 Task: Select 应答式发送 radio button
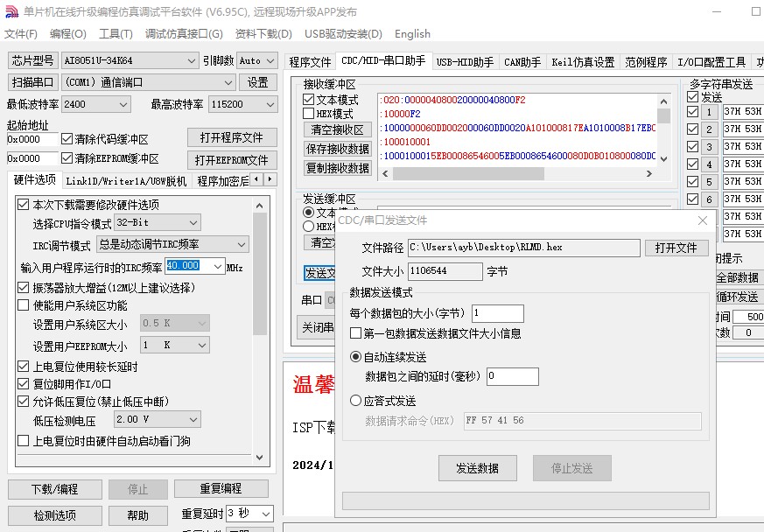[x=355, y=401]
